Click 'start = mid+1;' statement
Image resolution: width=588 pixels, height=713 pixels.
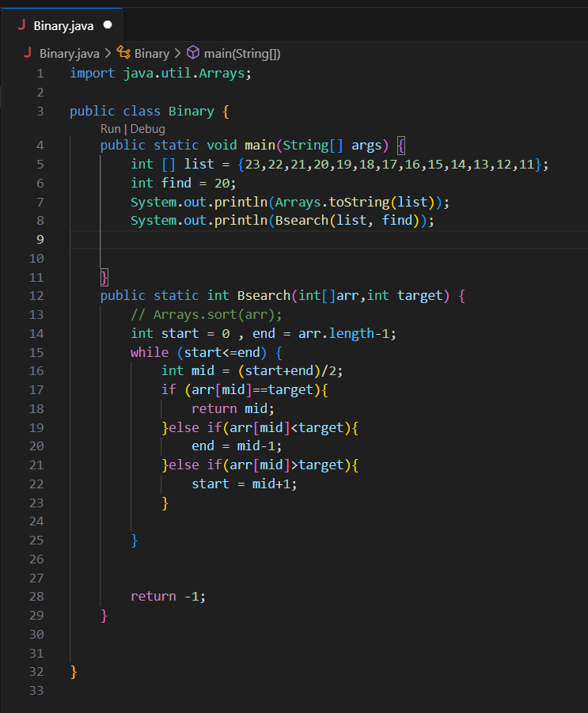pos(245,484)
